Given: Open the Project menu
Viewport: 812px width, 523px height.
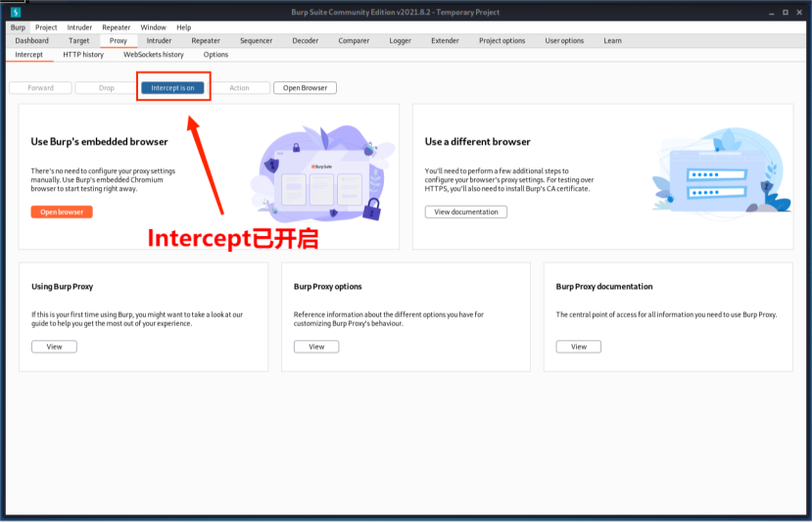Looking at the screenshot, I should 46,27.
